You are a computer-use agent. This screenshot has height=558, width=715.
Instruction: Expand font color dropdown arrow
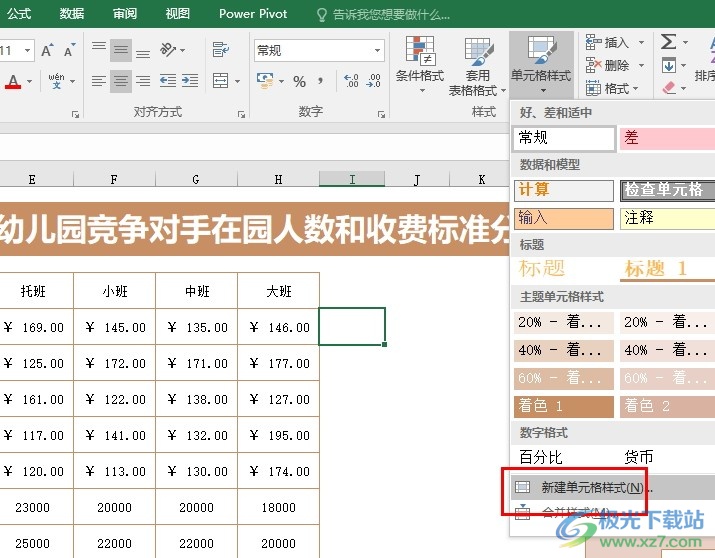(x=30, y=82)
